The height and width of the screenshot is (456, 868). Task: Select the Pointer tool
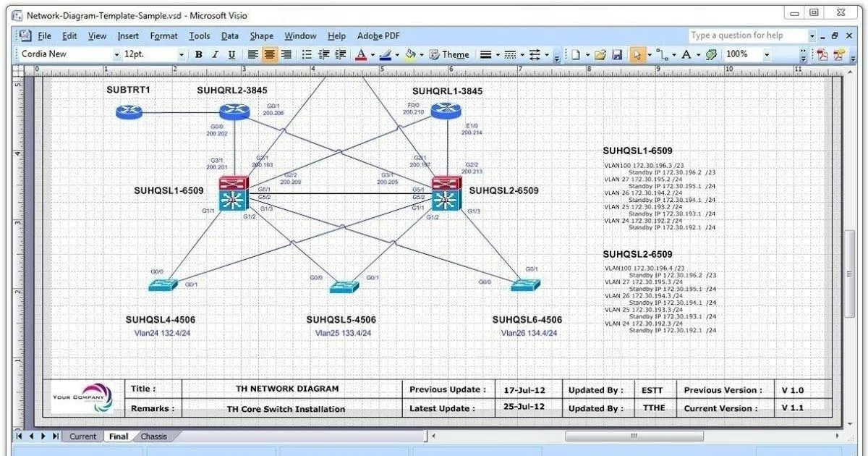637,54
